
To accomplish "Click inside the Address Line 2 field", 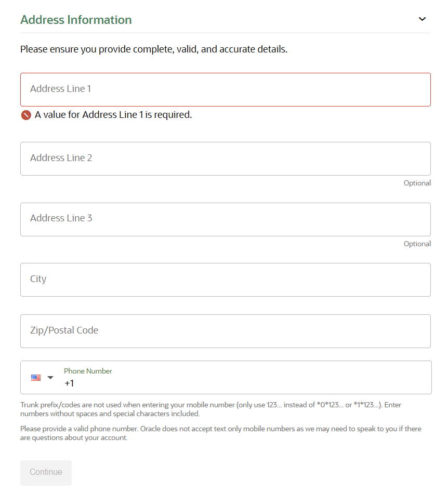I will [x=225, y=158].
